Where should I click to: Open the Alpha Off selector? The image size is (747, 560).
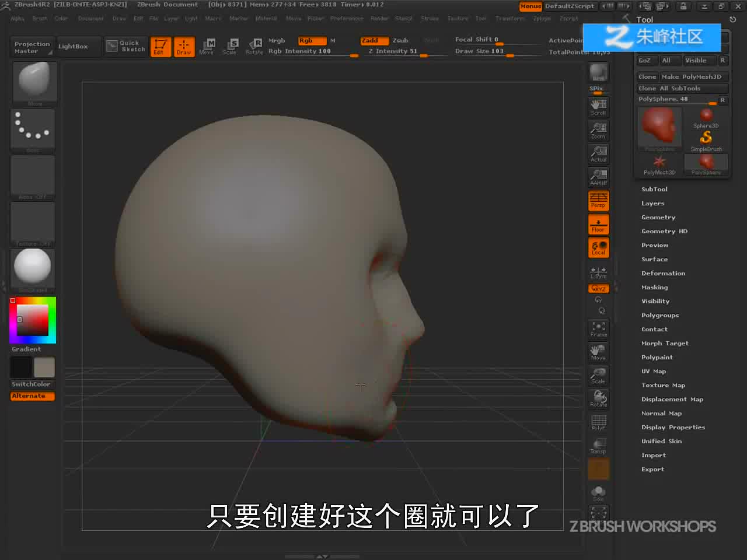tap(33, 177)
